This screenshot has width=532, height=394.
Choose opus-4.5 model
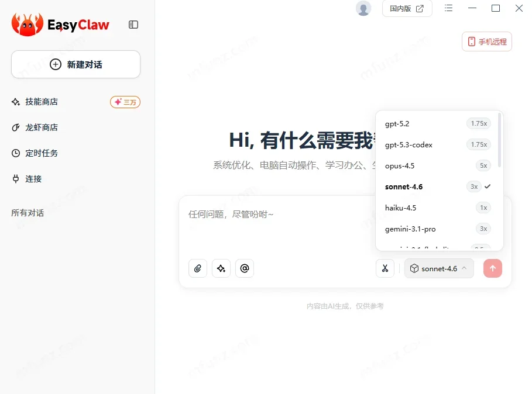pyautogui.click(x=438, y=165)
